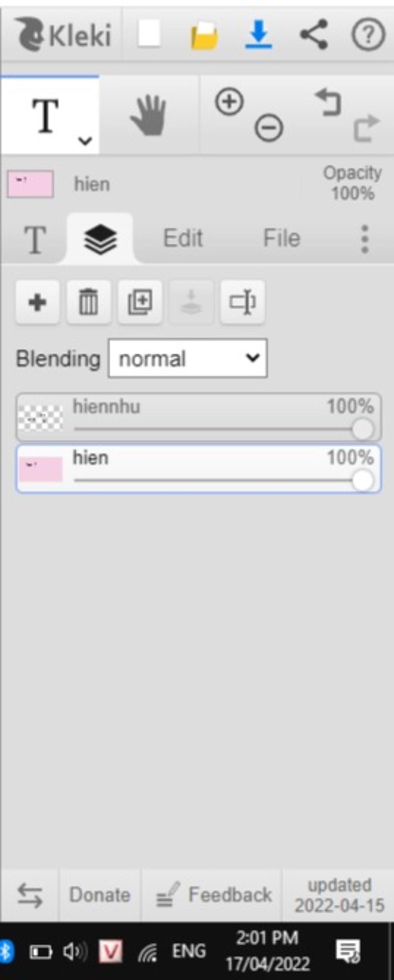The height and width of the screenshot is (980, 394).
Task: Click the zoom out minus icon
Action: (269, 127)
